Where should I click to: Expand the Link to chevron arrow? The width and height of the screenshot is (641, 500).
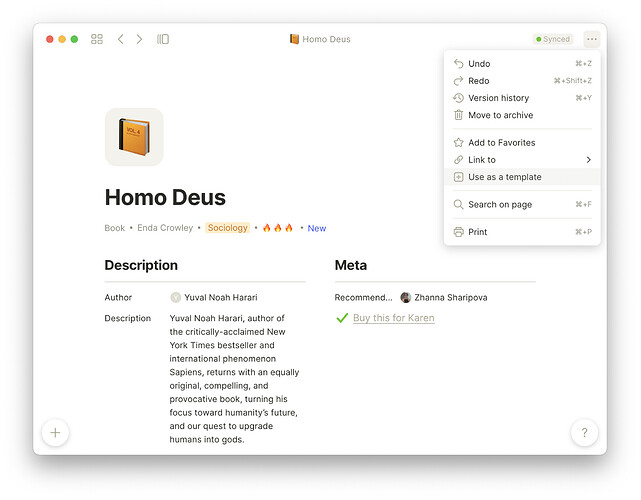[589, 160]
